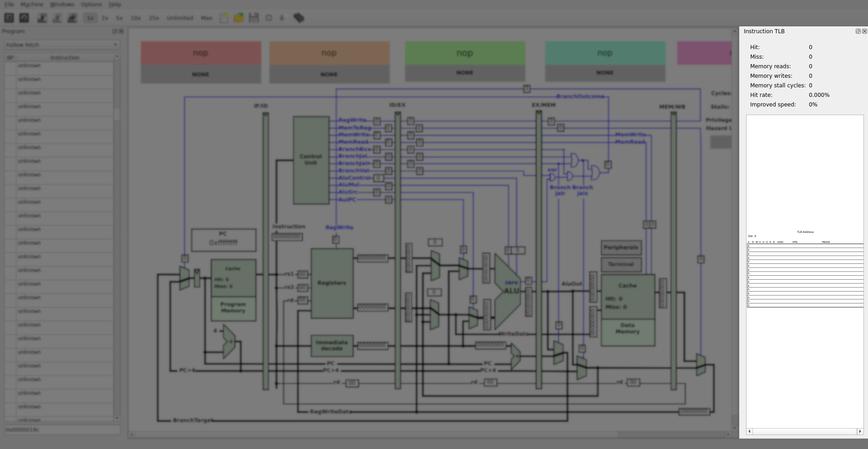Viewport: 868px width, 449px height.
Task: Click the Program Memory block
Action: point(233,308)
